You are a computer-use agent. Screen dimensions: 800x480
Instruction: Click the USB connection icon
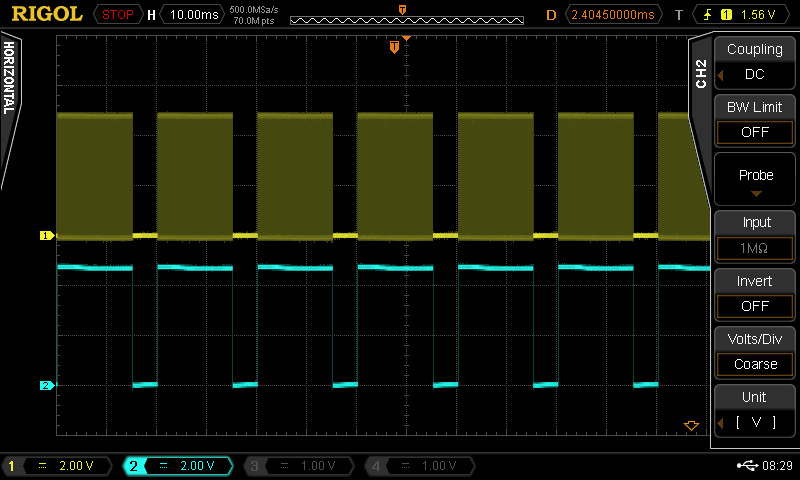coord(746,465)
